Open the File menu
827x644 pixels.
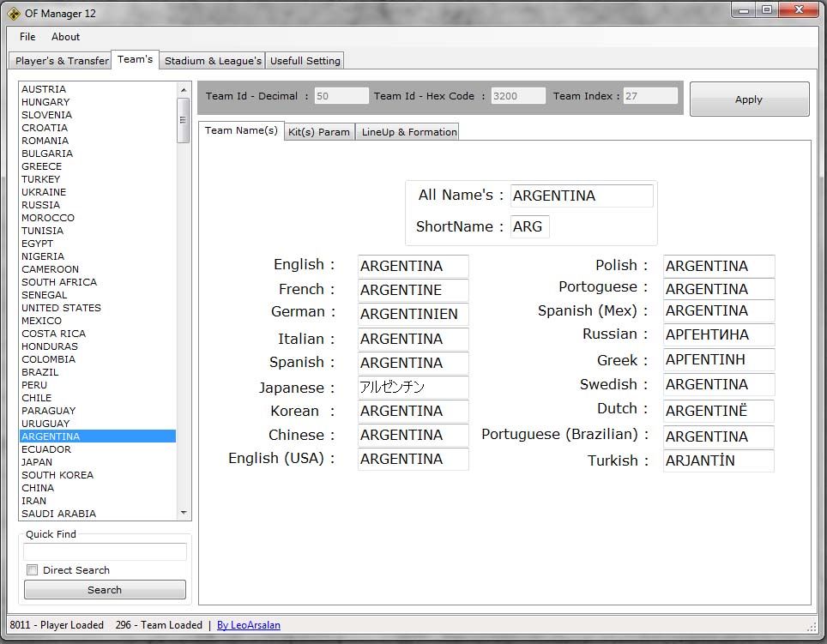tap(27, 37)
